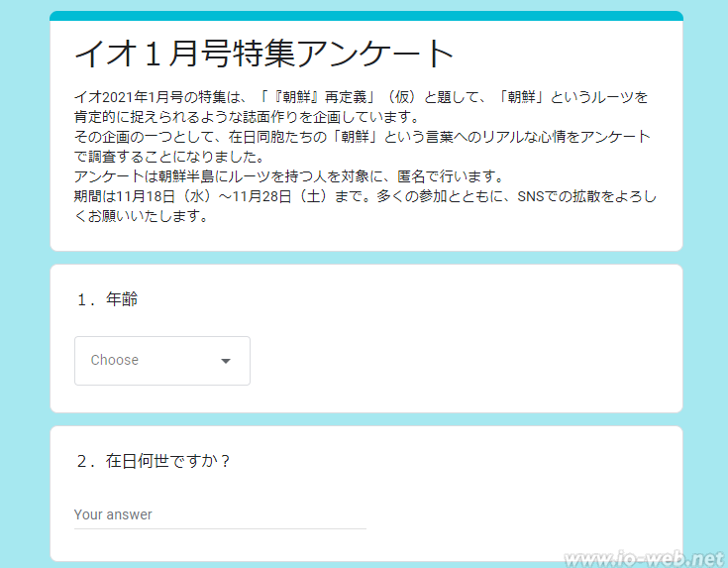The width and height of the screenshot is (728, 568).
Task: Open the age 'Choose' dropdown
Action: click(x=162, y=361)
